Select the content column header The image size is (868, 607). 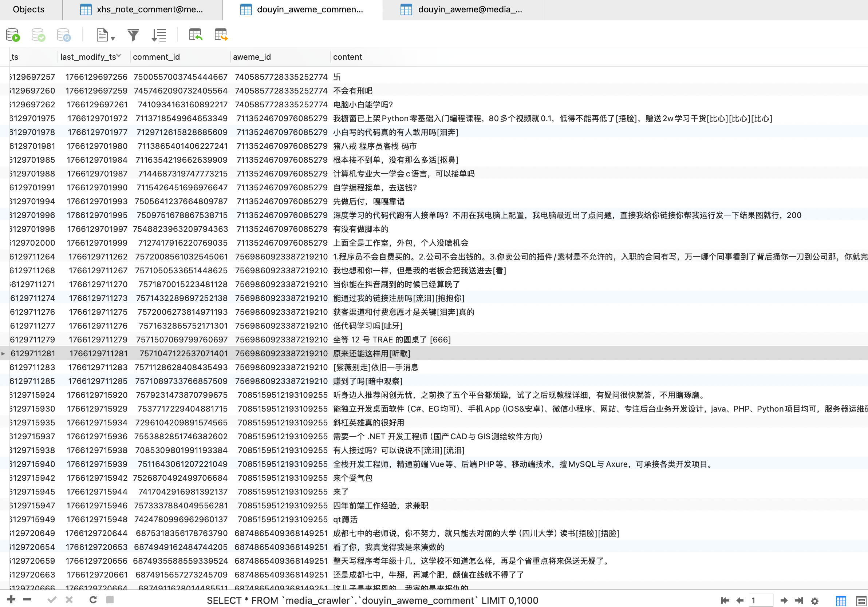pos(347,57)
